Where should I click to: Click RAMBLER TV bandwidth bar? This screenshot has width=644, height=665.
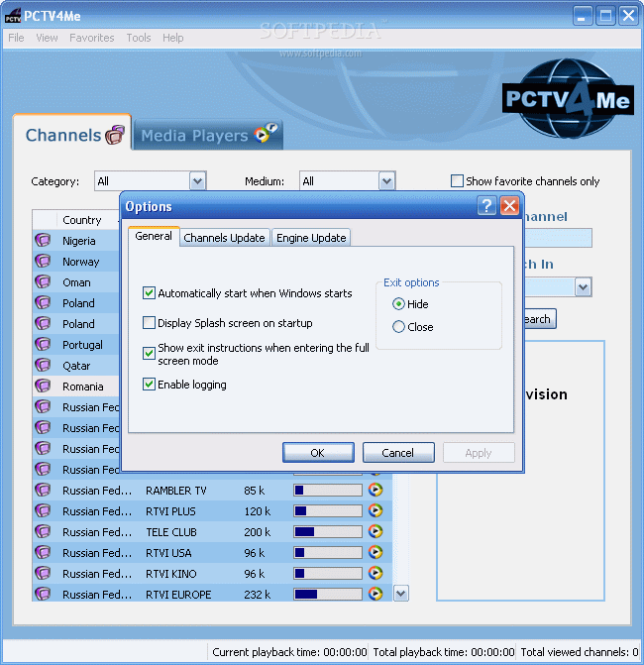pyautogui.click(x=328, y=491)
